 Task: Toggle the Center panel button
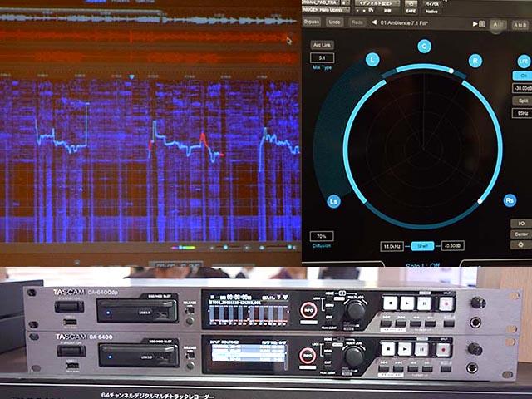tap(521, 234)
